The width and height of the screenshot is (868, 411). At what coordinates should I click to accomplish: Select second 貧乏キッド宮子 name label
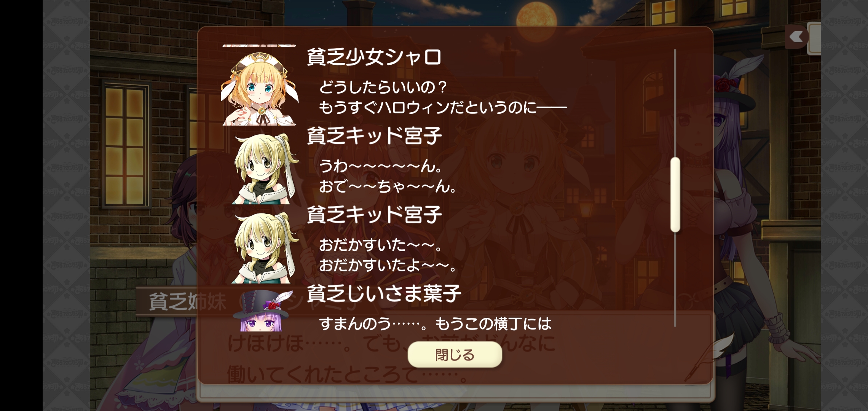coord(374,215)
